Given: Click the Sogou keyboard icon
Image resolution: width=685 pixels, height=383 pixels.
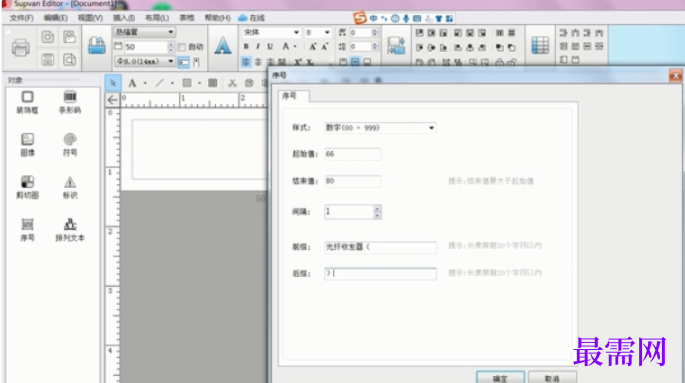Looking at the screenshot, I should pos(417,18).
